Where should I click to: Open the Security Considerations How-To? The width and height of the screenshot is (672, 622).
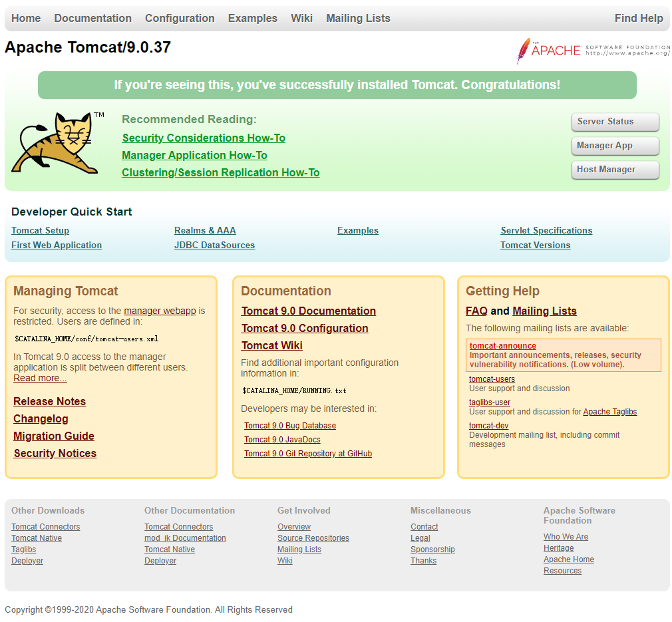tap(204, 138)
